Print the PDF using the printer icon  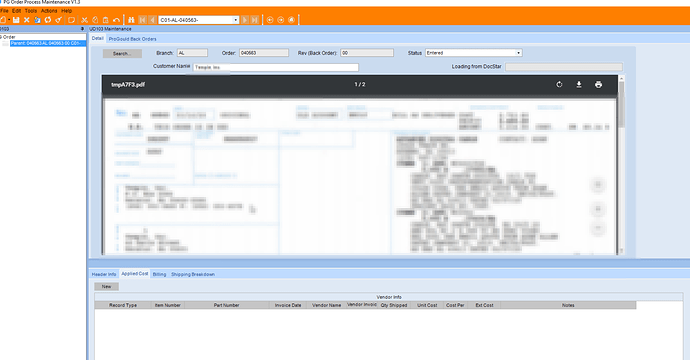pos(598,84)
